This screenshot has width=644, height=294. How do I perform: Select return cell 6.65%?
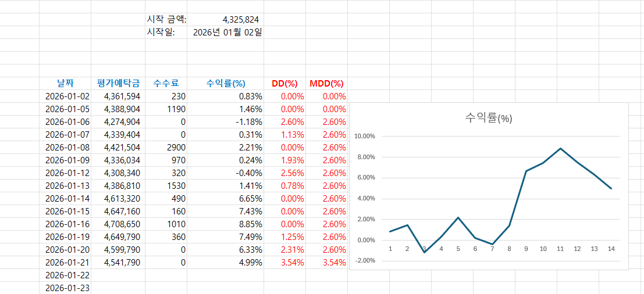[x=251, y=199]
